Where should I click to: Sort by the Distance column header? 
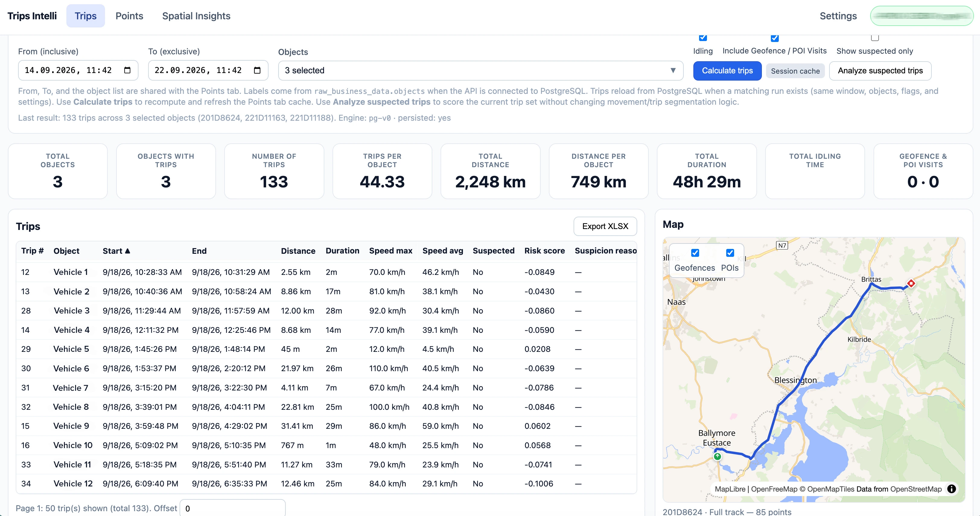coord(298,251)
